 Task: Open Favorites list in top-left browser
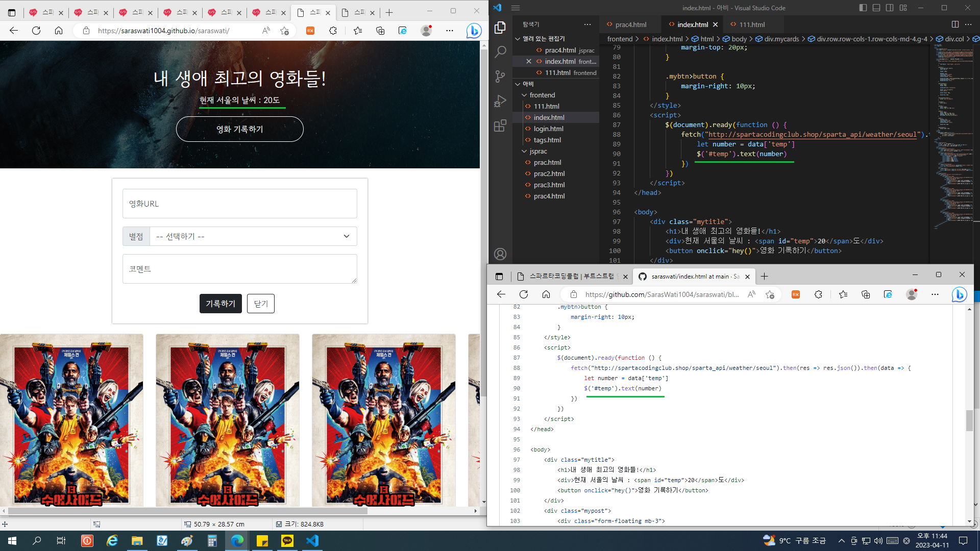click(x=358, y=31)
